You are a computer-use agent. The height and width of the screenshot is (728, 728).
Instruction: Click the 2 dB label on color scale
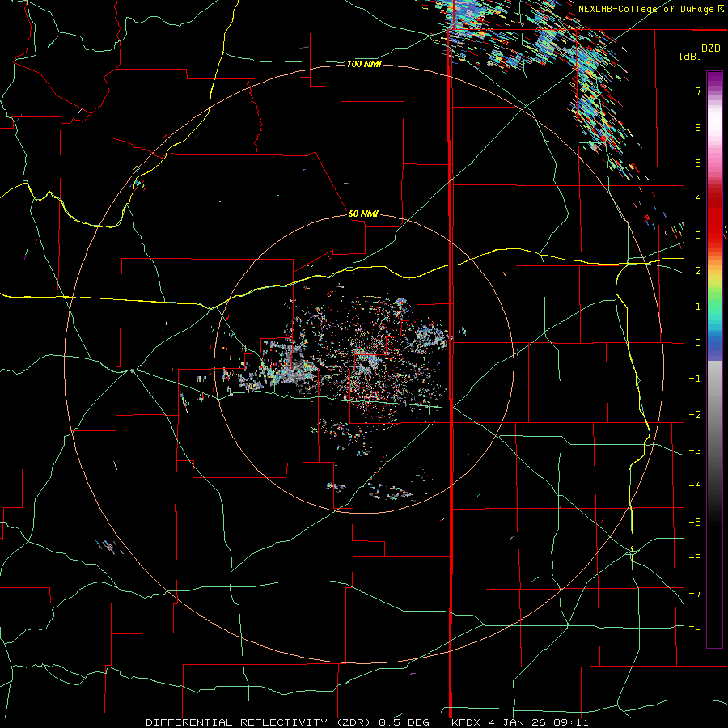(698, 271)
